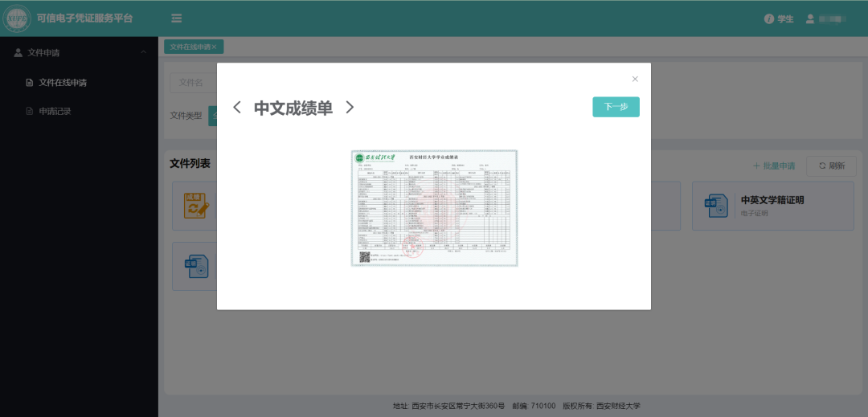Toggle the sidebar hamburger menu icon

pos(177,18)
